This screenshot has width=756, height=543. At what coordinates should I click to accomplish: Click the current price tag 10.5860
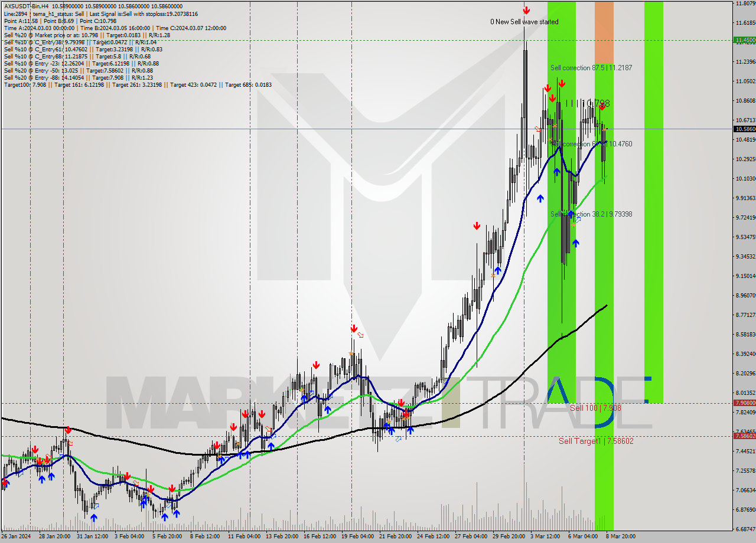[744, 129]
